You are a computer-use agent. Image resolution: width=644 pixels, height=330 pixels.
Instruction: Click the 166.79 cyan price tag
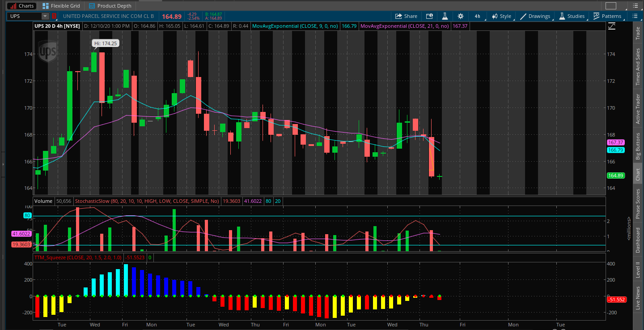pos(615,150)
